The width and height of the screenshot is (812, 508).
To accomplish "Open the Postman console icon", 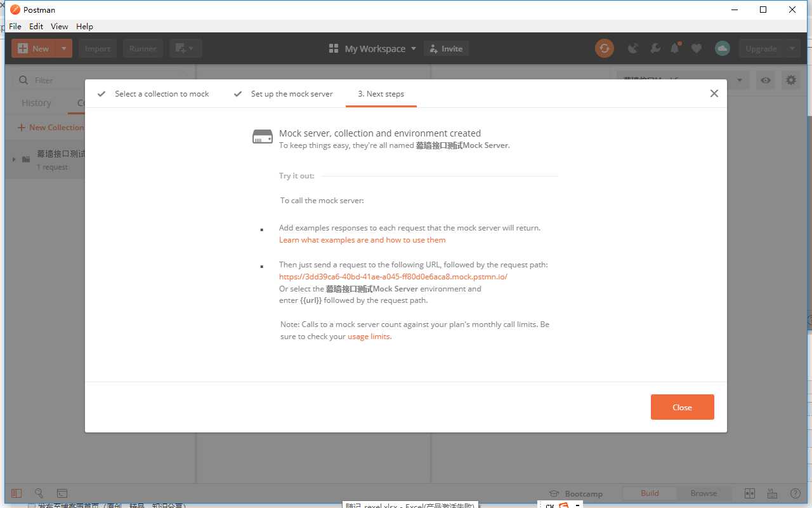I will (62, 493).
